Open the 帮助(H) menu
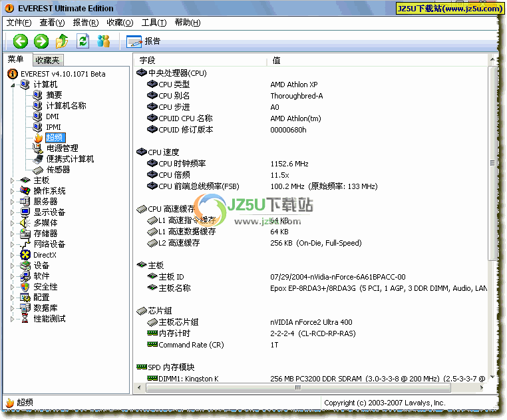The width and height of the screenshot is (507, 420). pyautogui.click(x=188, y=23)
